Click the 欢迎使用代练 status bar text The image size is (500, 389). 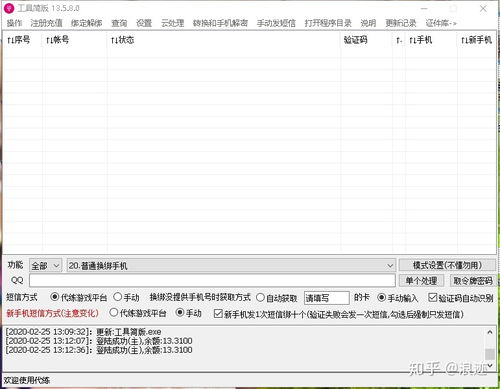tap(27, 380)
